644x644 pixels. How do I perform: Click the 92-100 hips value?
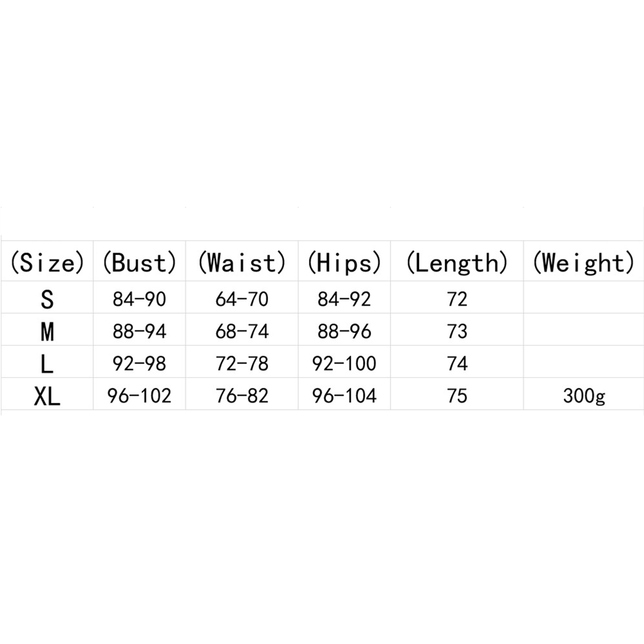(344, 363)
